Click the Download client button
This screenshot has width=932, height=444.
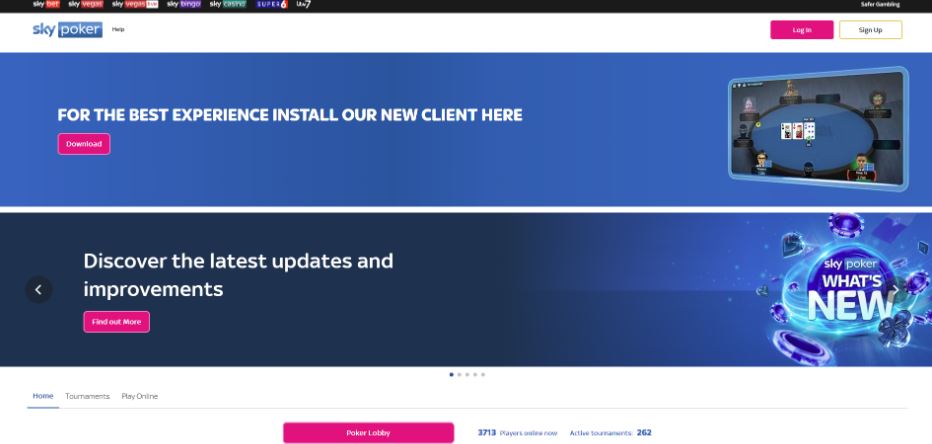pyautogui.click(x=84, y=144)
